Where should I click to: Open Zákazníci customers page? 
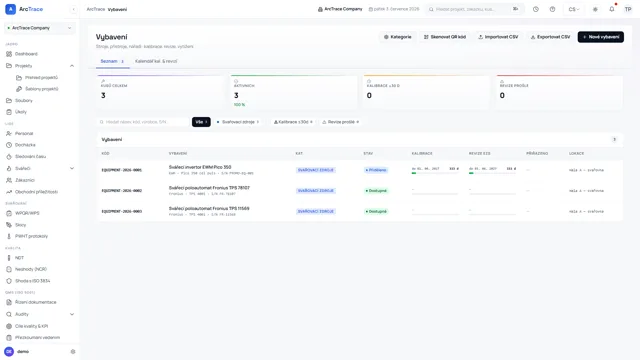(x=24, y=180)
